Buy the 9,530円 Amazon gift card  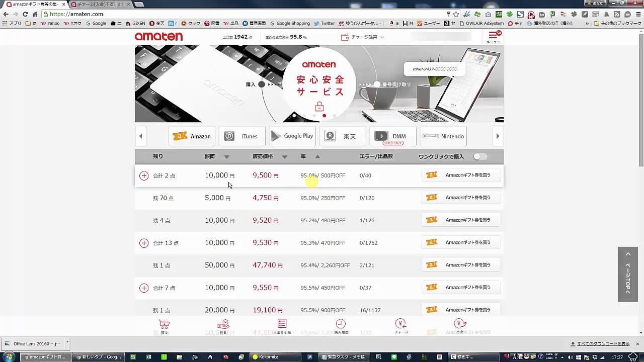pos(461,242)
